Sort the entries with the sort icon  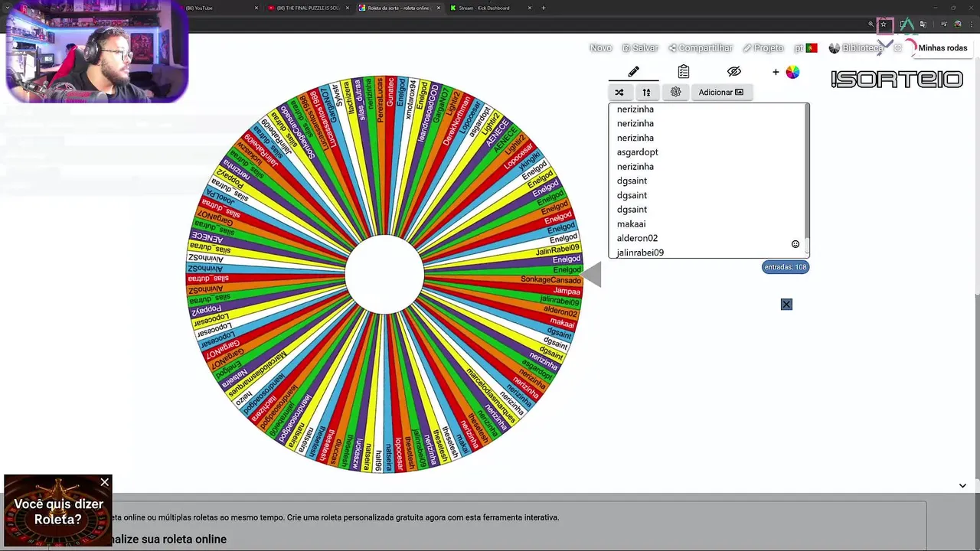tap(646, 92)
